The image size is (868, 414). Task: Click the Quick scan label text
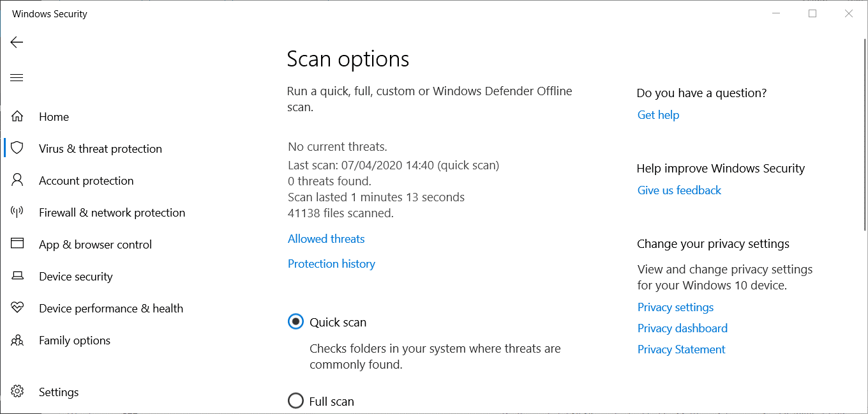pos(338,322)
